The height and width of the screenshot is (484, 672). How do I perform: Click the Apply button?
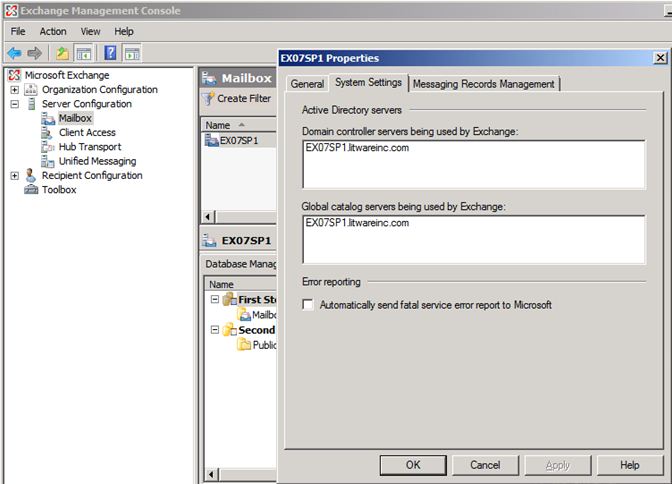pos(558,465)
